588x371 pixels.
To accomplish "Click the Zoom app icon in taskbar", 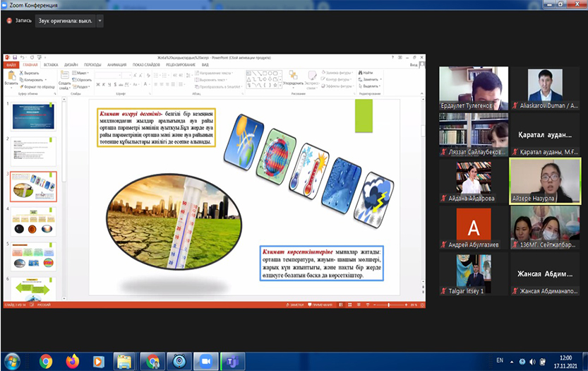I will [206, 360].
